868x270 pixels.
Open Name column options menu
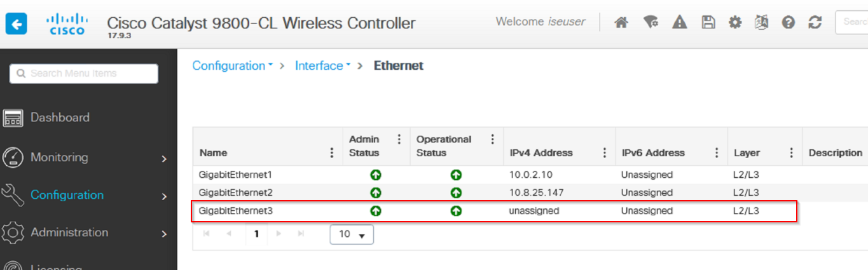tap(331, 153)
